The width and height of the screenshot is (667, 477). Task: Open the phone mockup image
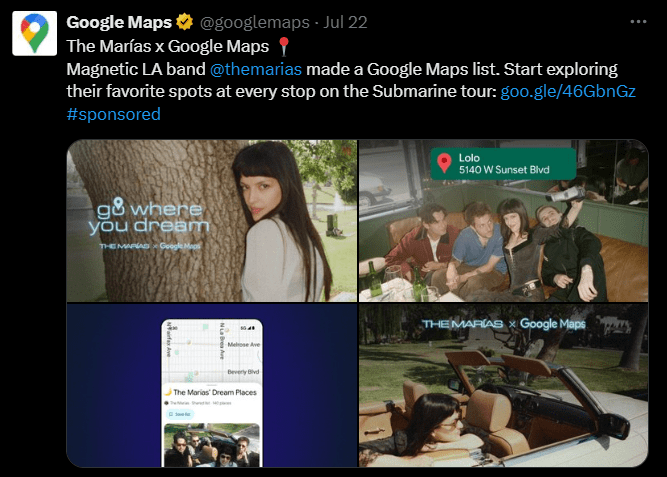click(x=212, y=386)
